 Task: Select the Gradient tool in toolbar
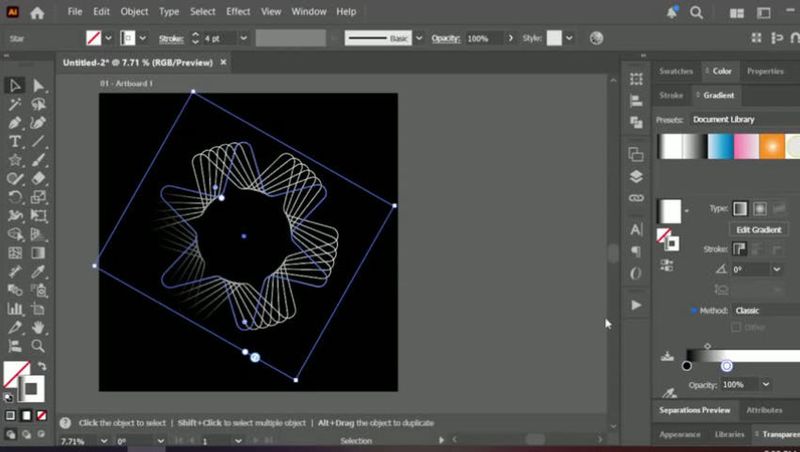pos(38,253)
